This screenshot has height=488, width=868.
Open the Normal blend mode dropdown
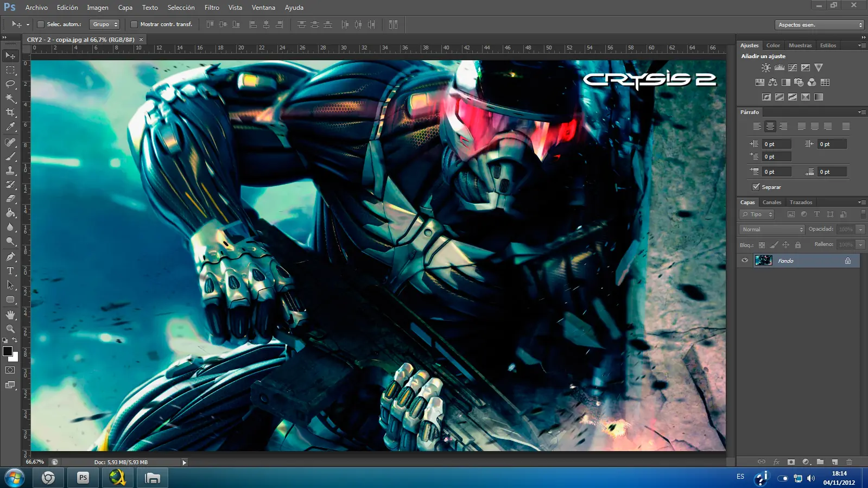[x=772, y=230]
